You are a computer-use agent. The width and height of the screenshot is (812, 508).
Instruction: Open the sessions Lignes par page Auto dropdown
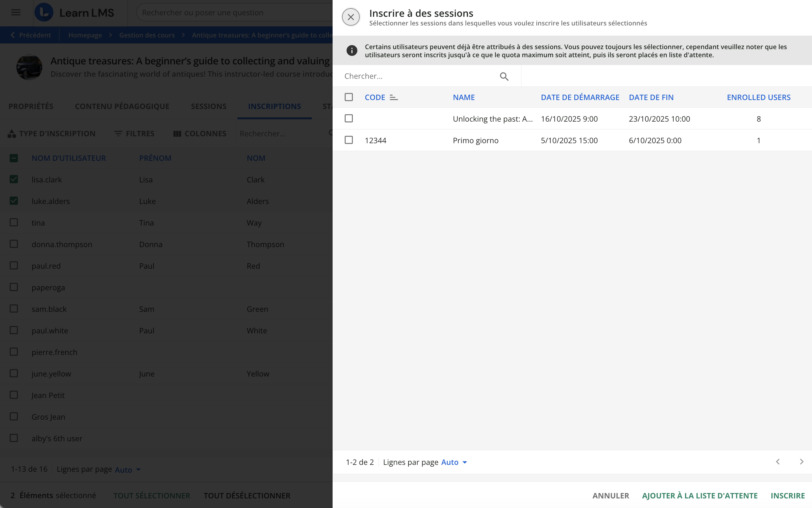click(x=454, y=462)
